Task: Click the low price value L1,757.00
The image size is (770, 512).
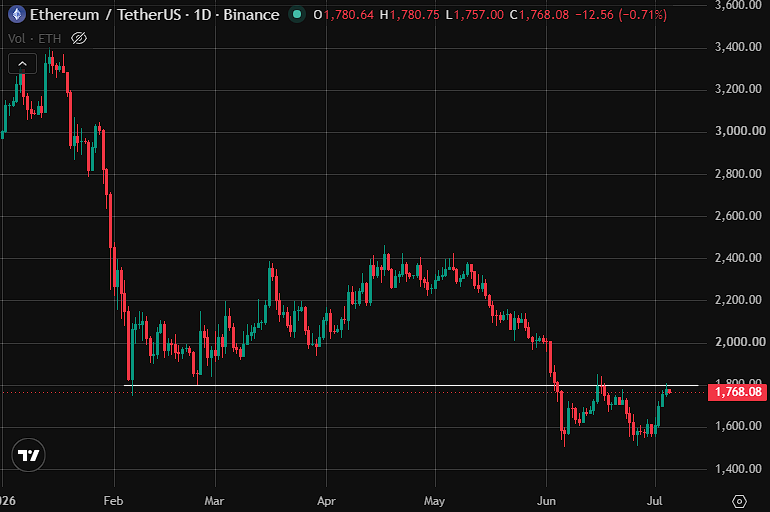Action: [x=474, y=15]
